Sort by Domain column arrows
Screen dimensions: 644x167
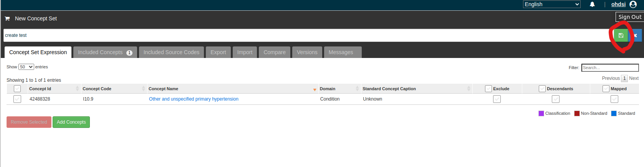[x=357, y=89]
